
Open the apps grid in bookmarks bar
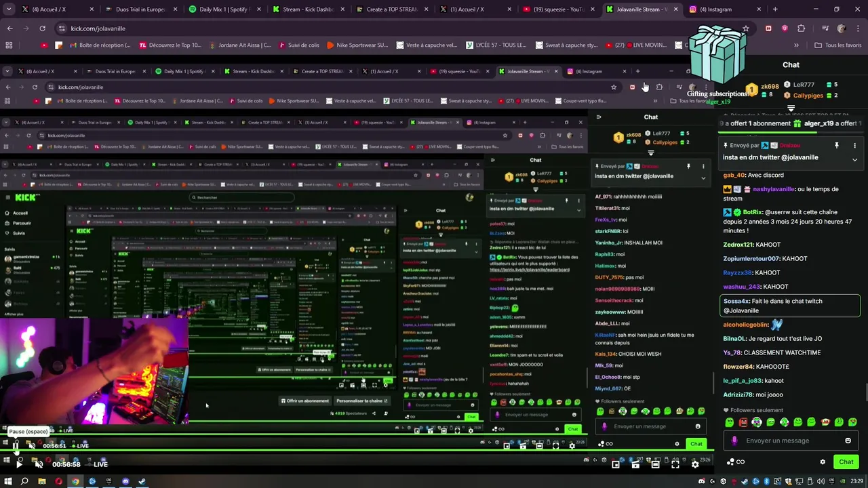coord(9,45)
